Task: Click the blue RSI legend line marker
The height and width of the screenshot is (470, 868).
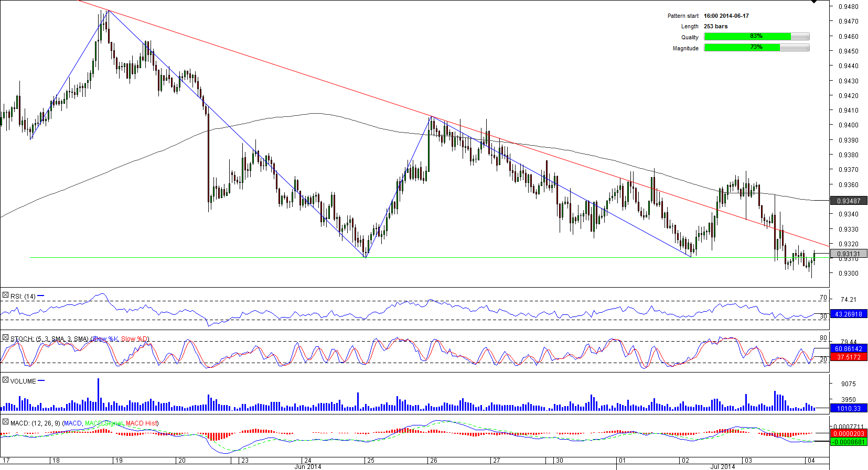Action: pyautogui.click(x=41, y=296)
